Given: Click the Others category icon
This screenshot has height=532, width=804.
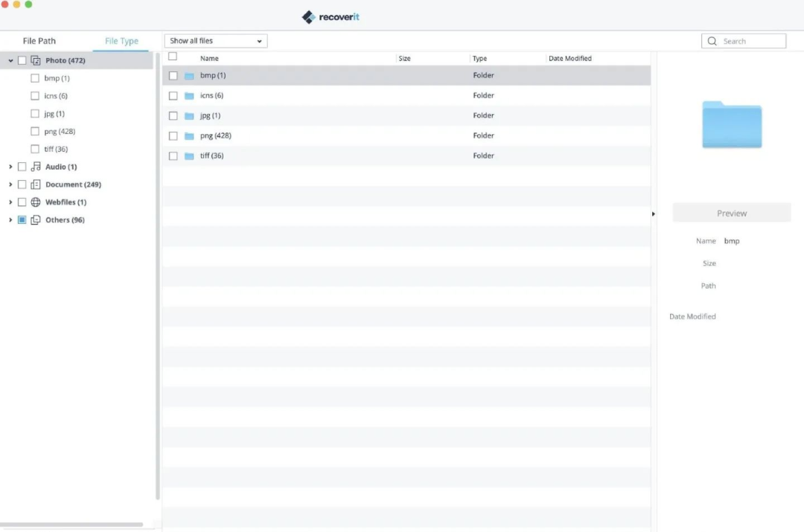Looking at the screenshot, I should (x=36, y=220).
